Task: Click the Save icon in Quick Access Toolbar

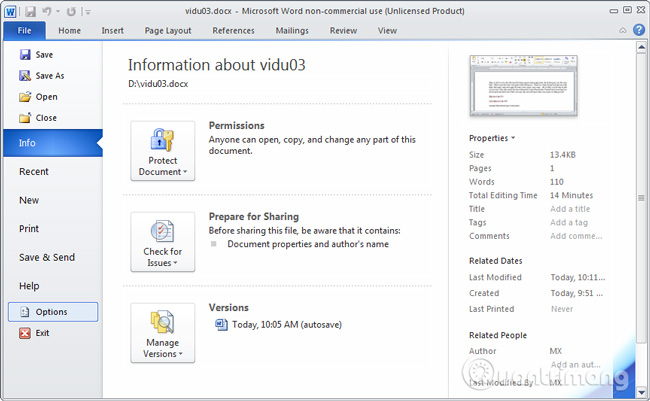Action: click(30, 11)
